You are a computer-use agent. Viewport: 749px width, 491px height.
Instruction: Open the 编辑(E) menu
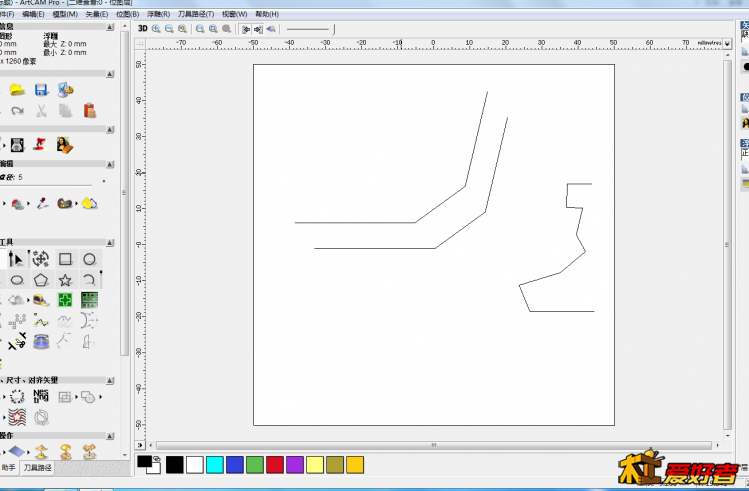(x=33, y=14)
